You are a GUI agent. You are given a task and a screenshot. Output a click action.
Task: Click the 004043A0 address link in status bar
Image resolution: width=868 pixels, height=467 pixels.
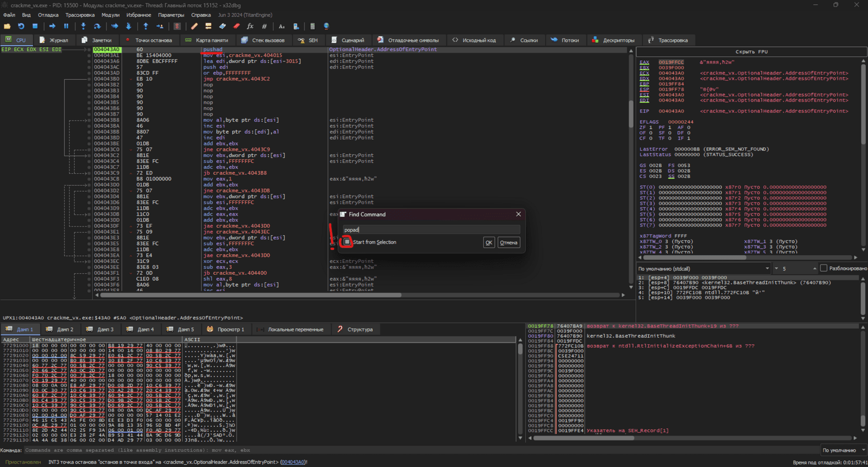coord(293,462)
